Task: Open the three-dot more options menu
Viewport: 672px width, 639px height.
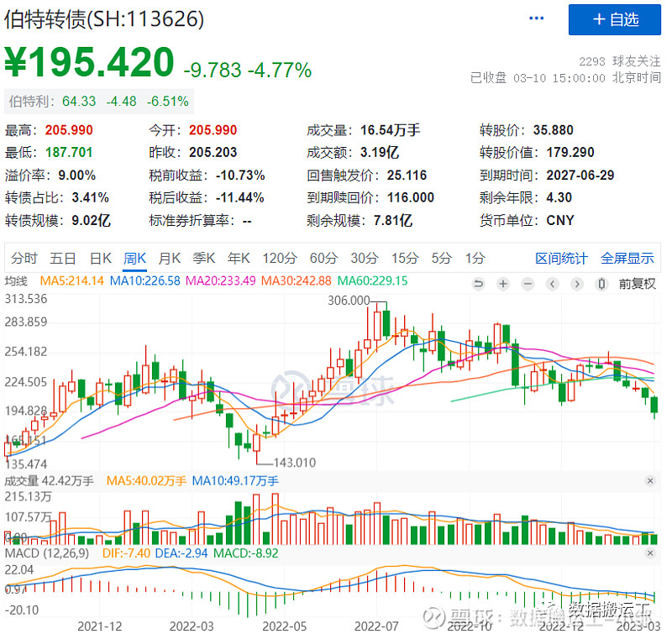Action: 536,18
